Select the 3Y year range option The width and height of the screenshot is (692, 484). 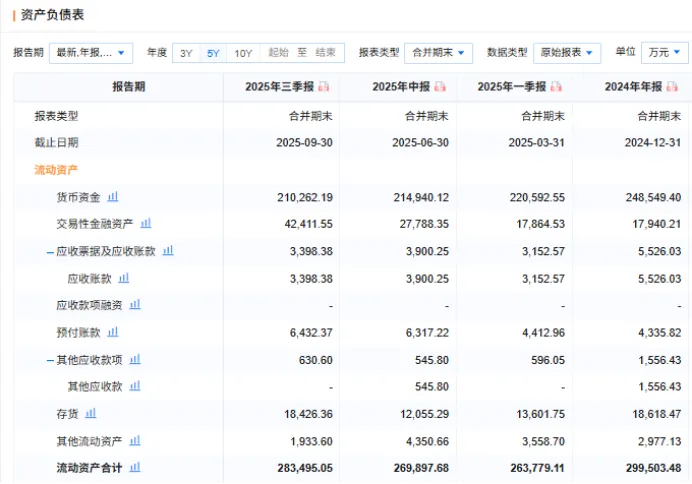pyautogui.click(x=186, y=53)
